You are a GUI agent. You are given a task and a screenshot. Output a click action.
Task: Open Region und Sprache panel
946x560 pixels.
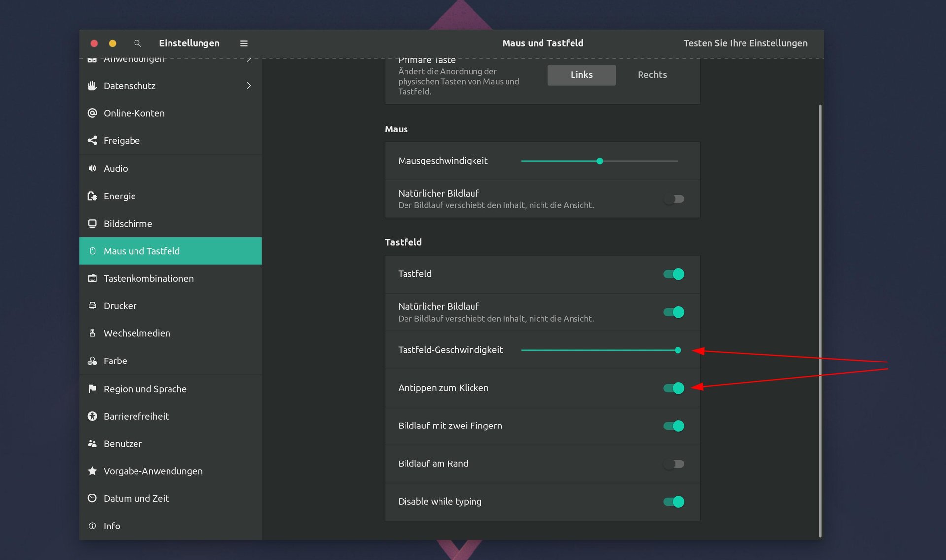click(x=145, y=389)
